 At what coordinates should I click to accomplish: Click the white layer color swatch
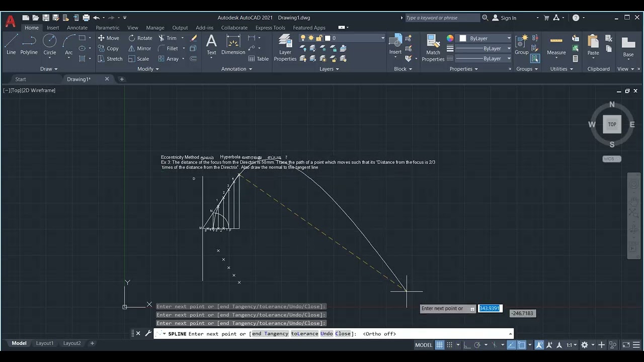328,38
